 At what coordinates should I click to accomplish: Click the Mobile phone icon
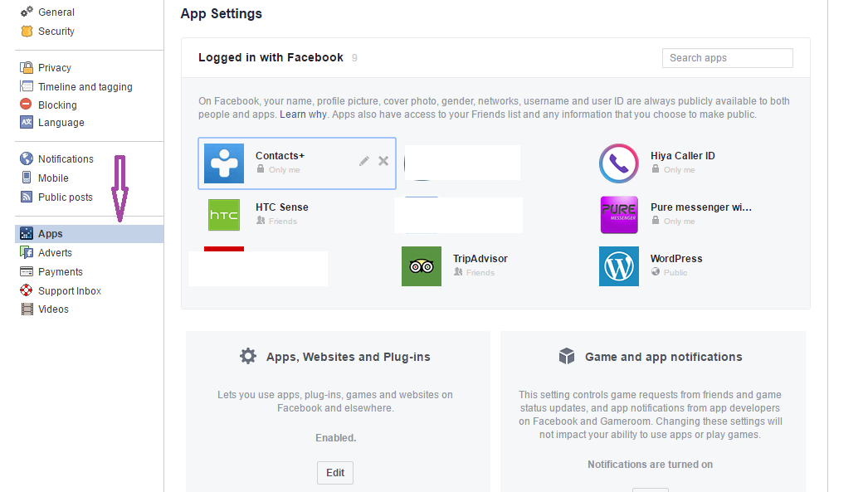27,178
